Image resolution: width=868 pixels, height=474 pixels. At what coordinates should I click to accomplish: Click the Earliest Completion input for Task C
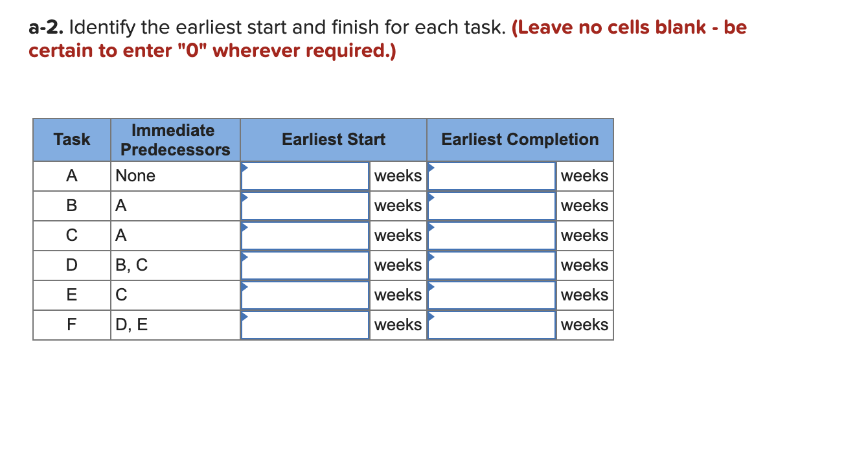(491, 235)
